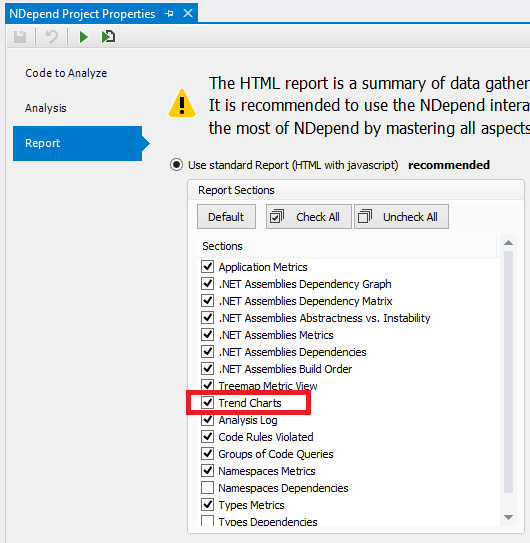Toggle .NET Assemblies Dependencies checkbox
530x543 pixels.
click(207, 351)
